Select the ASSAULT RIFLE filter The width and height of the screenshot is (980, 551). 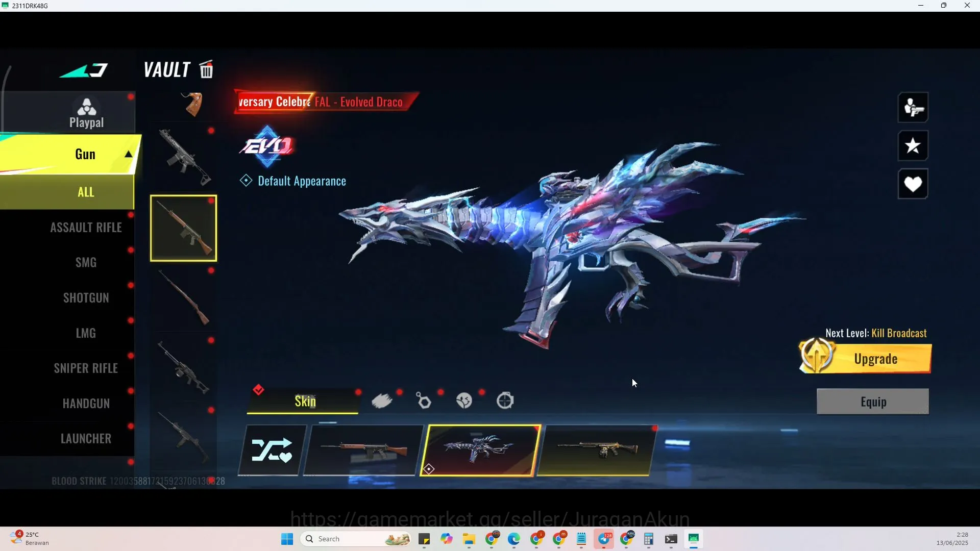(x=86, y=228)
